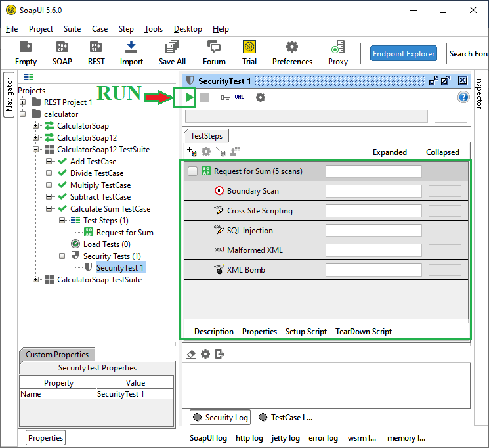Collapse the calculator project node
Image resolution: width=489 pixels, height=448 pixels.
click(x=23, y=114)
